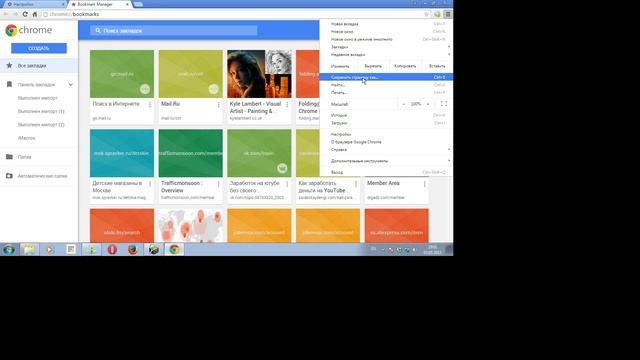Open more options on Trafficmonsoon card
The height and width of the screenshot is (360, 640).
218,184
